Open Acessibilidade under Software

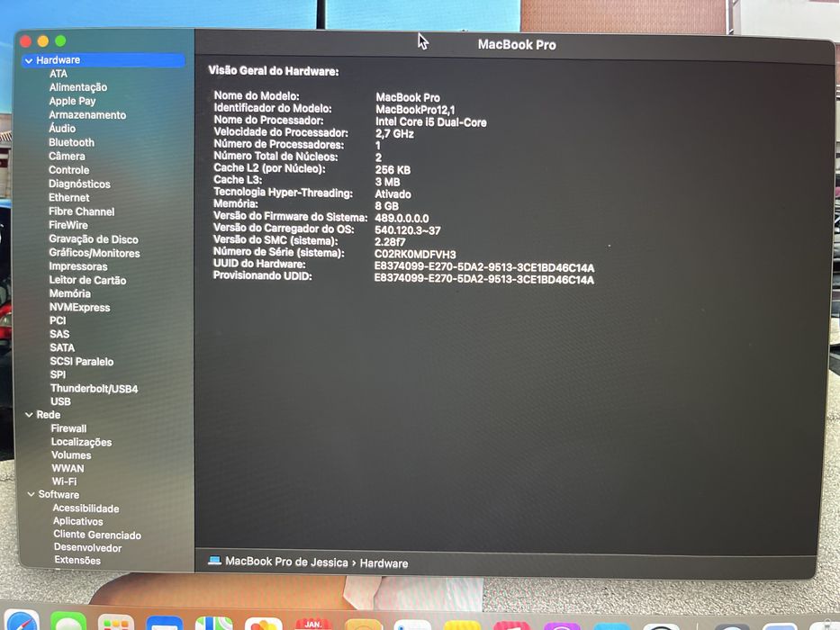86,508
